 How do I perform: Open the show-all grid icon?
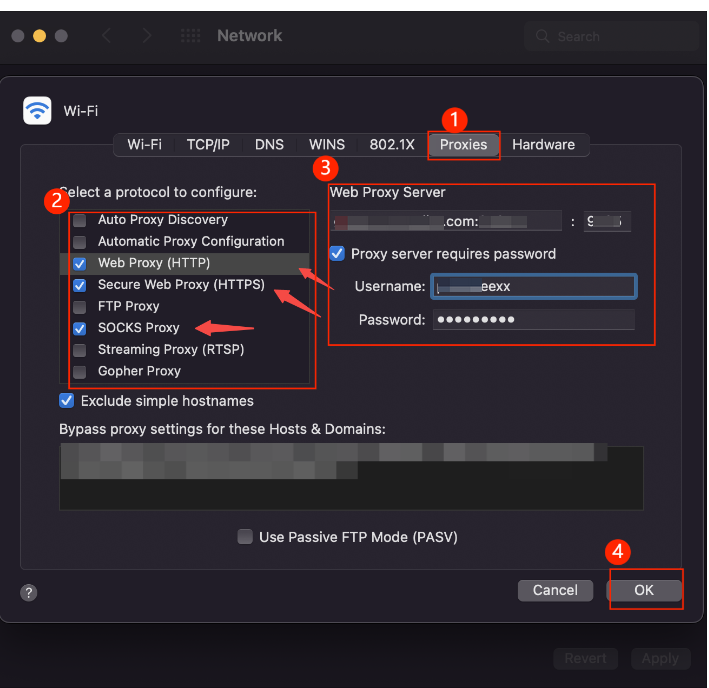point(190,36)
